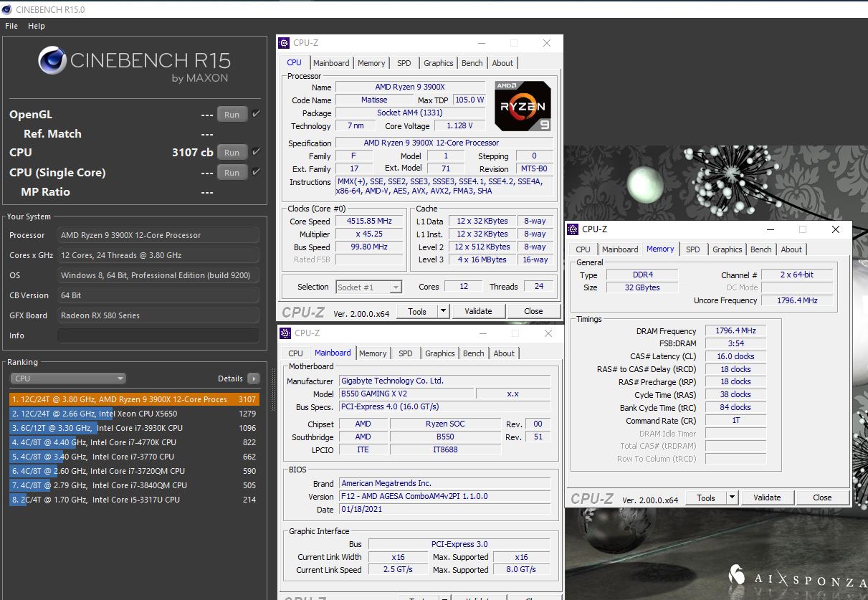
Task: Click the CPU-Z title icon in the Memory window
Action: pyautogui.click(x=573, y=229)
